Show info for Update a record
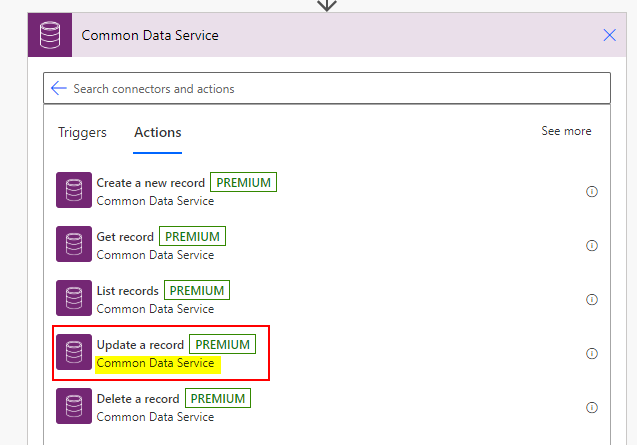 click(592, 353)
